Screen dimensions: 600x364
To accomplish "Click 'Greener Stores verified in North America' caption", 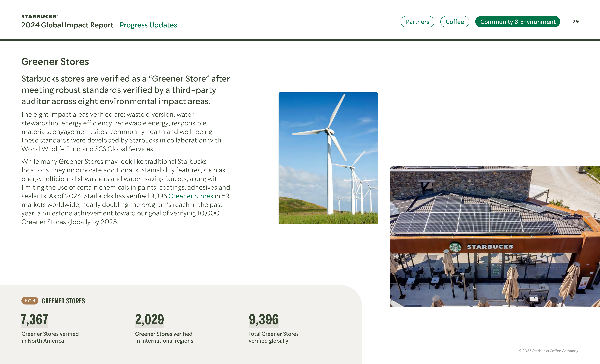I will pos(50,337).
